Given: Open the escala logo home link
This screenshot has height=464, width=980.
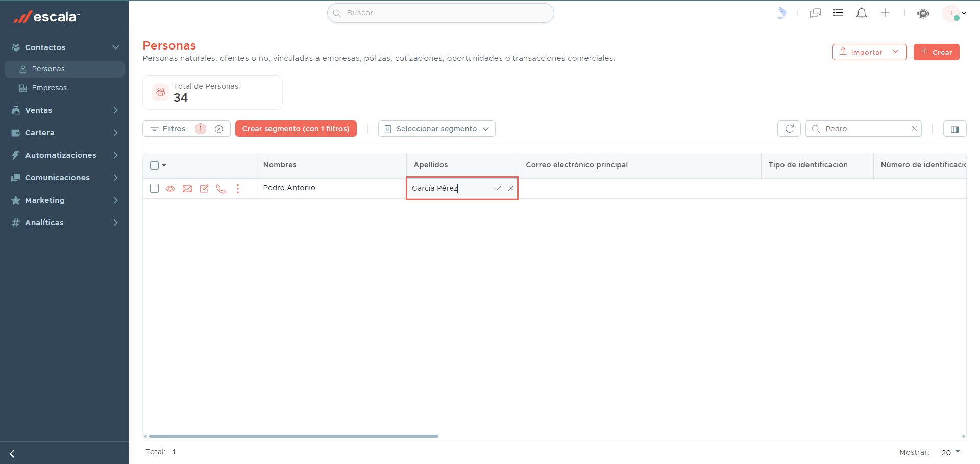Looking at the screenshot, I should [x=46, y=17].
